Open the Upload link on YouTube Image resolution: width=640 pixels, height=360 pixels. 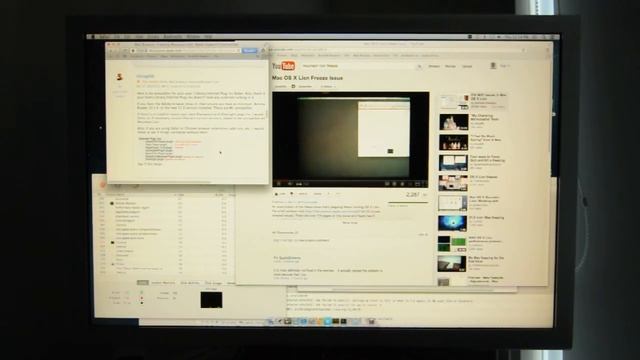[467, 66]
